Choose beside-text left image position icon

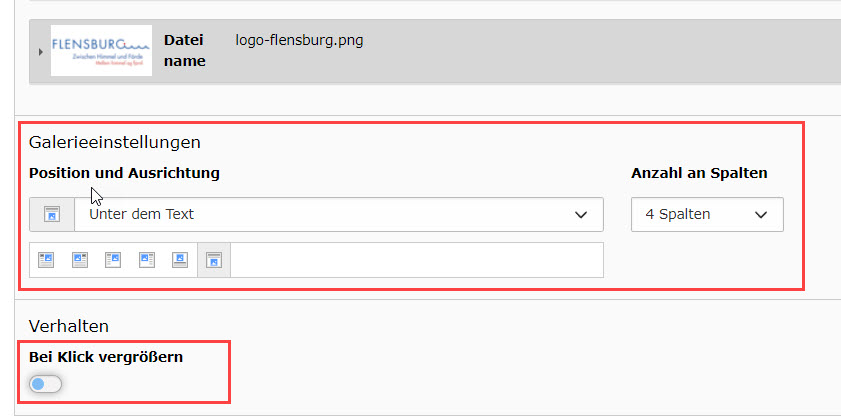click(147, 260)
